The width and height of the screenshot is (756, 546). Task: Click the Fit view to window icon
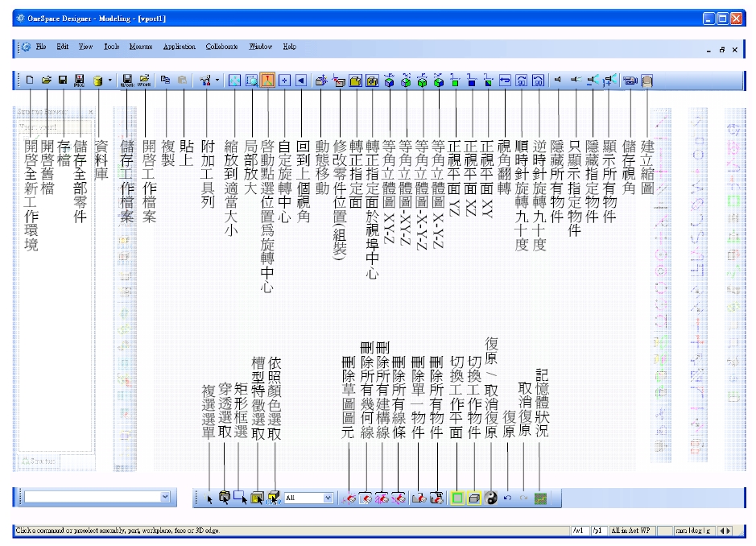tap(235, 81)
